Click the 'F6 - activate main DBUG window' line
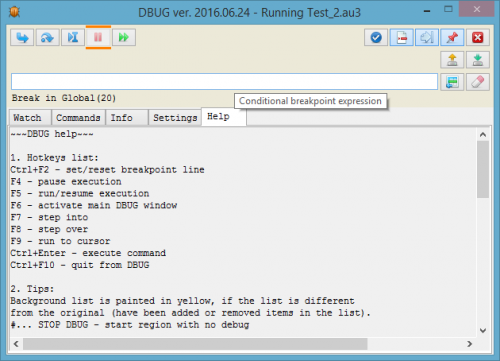The width and height of the screenshot is (500, 361). 94,205
